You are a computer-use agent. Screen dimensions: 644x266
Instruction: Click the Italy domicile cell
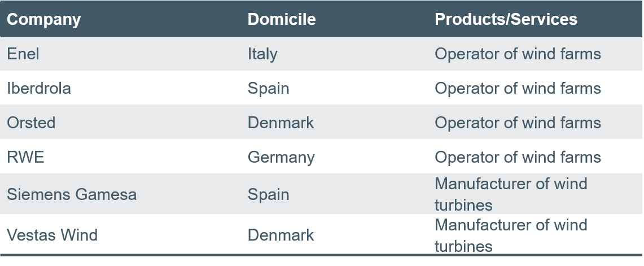(262, 54)
